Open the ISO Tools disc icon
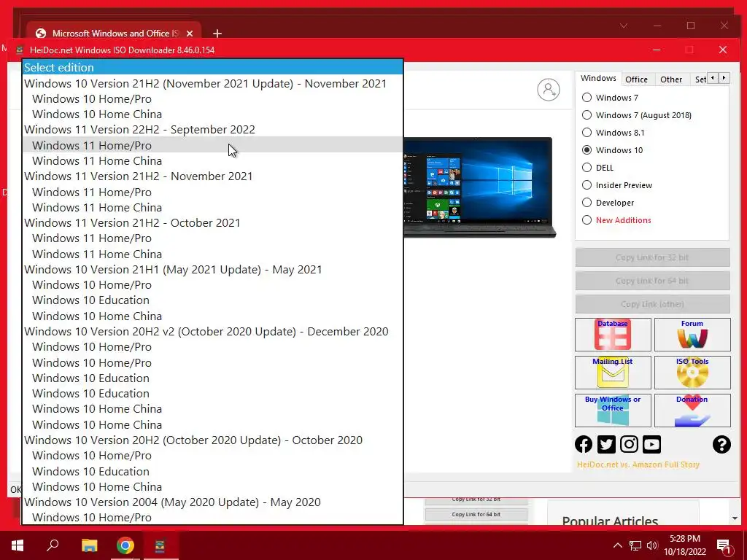This screenshot has width=747, height=560. (x=692, y=373)
